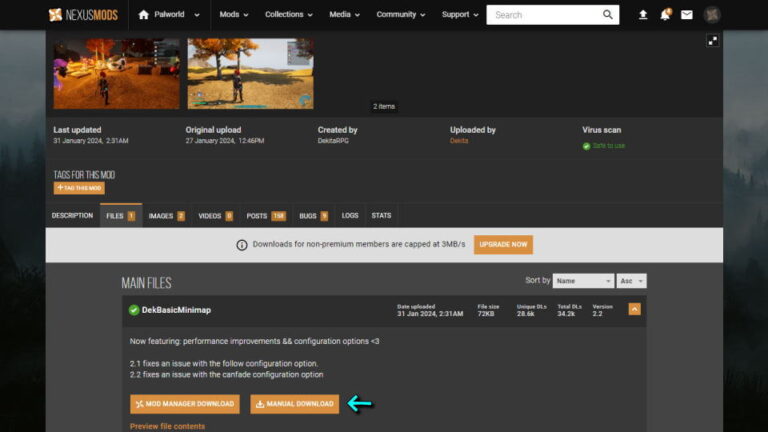Click the DekBasicMinimap file name

click(176, 310)
